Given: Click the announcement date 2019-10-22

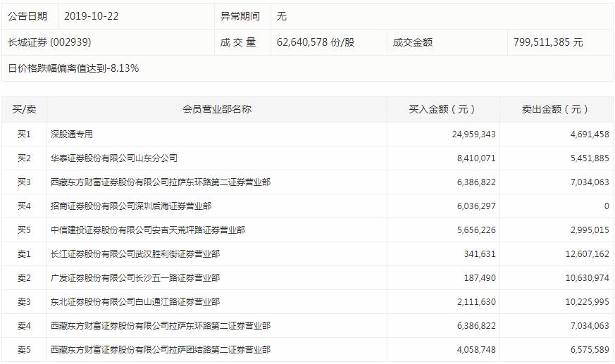Looking at the screenshot, I should [x=91, y=16].
